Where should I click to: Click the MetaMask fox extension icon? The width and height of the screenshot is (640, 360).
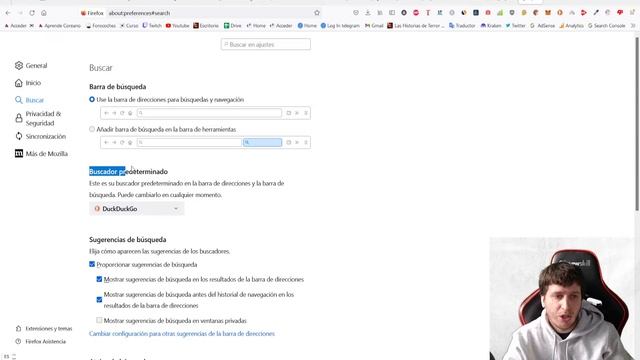[x=548, y=13]
